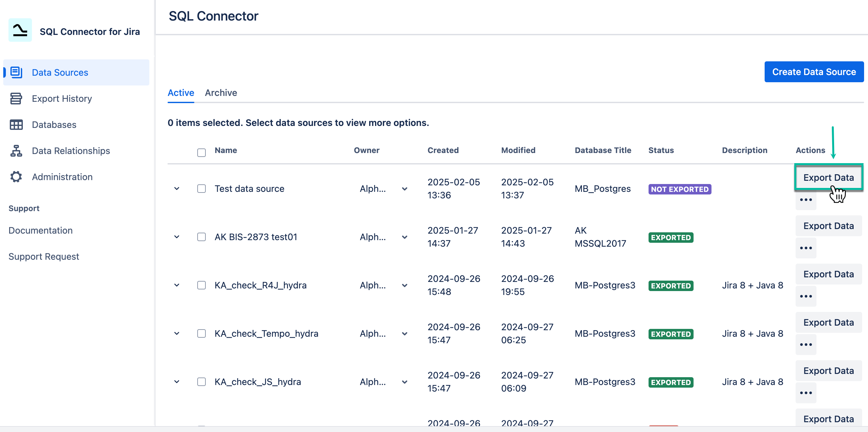Check the AK BIS-2873 test01 row
The width and height of the screenshot is (868, 432).
(x=202, y=237)
